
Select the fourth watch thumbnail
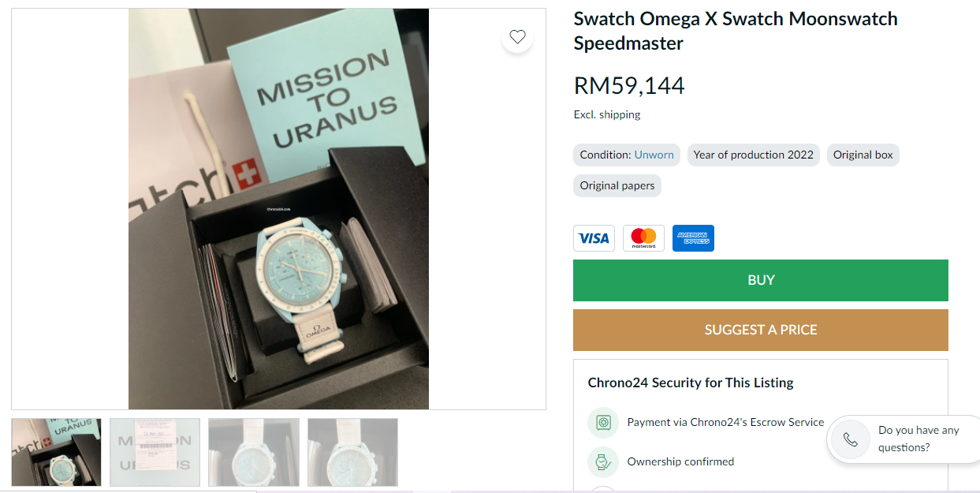tap(352, 452)
